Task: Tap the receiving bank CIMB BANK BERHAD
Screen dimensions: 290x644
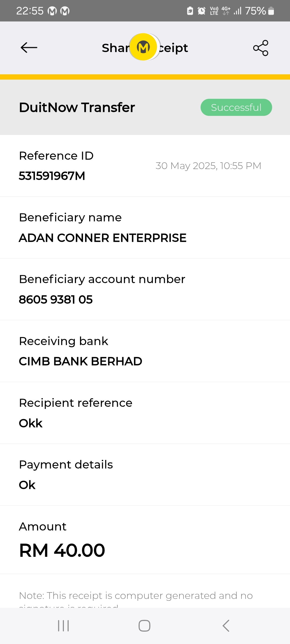Action: (80, 361)
